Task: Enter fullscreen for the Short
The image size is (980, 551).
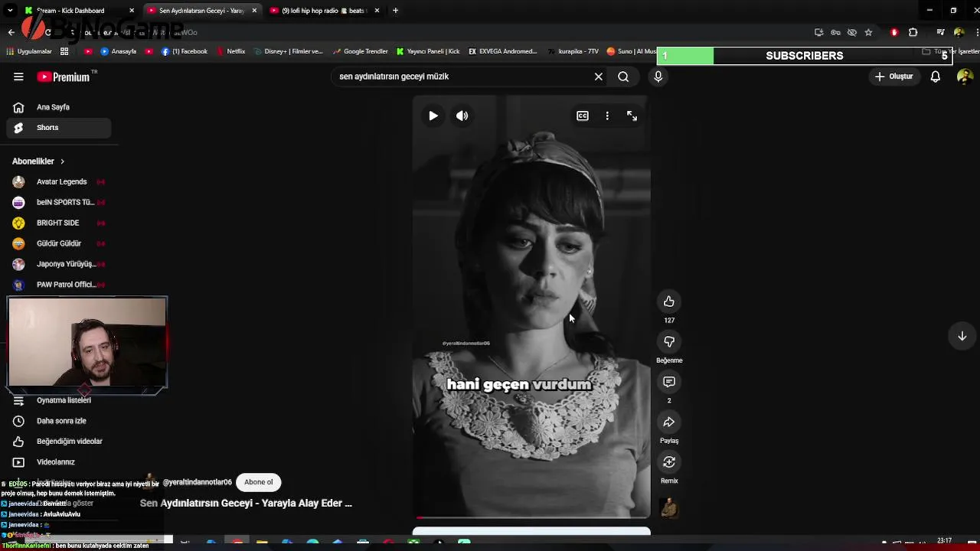Action: click(632, 116)
